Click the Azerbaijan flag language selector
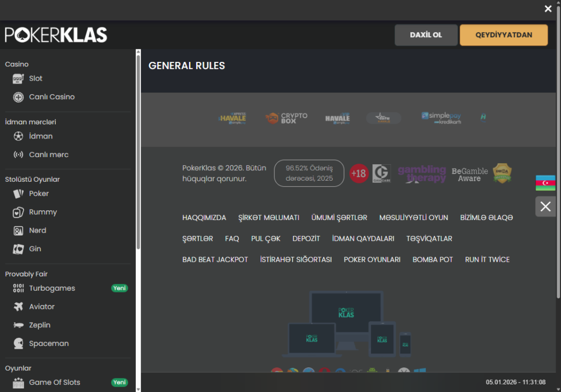561x392 pixels. point(545,183)
